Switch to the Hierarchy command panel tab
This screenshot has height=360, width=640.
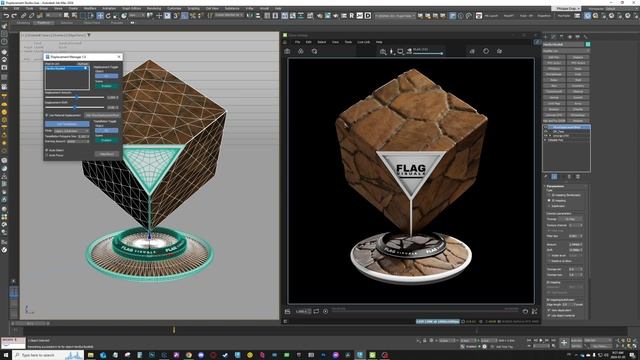coord(562,37)
